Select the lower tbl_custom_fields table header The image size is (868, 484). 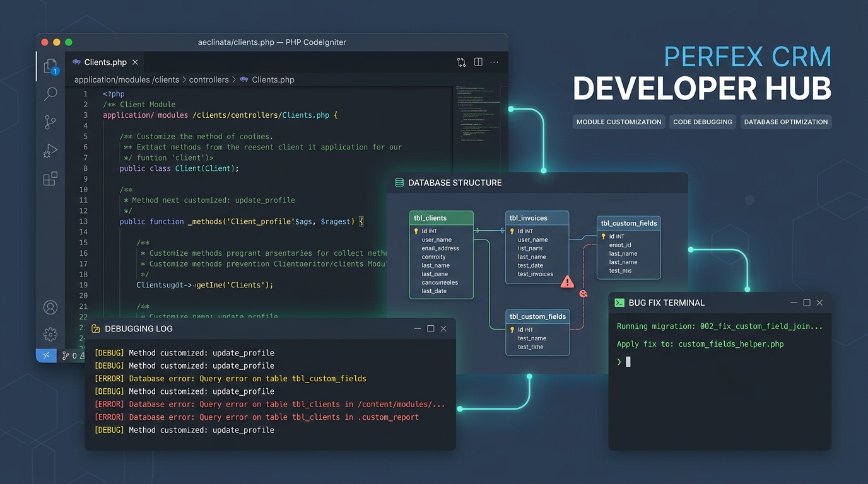pos(537,316)
